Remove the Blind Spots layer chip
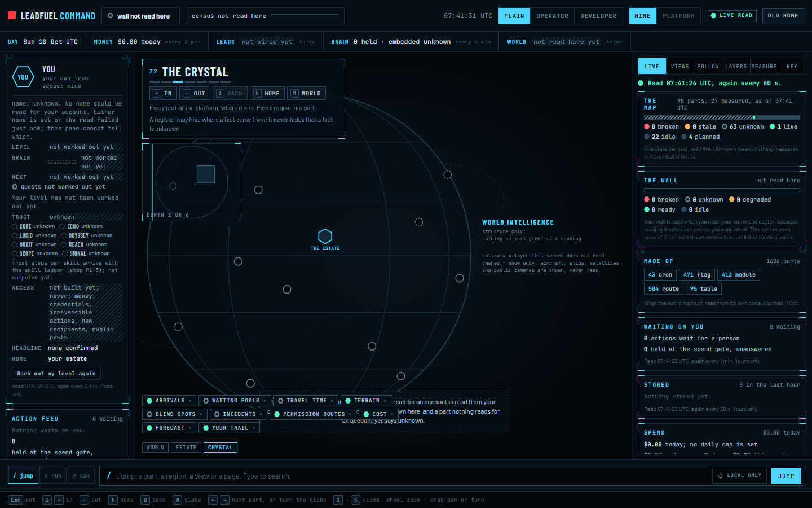The image size is (812, 508). pyautogui.click(x=201, y=414)
